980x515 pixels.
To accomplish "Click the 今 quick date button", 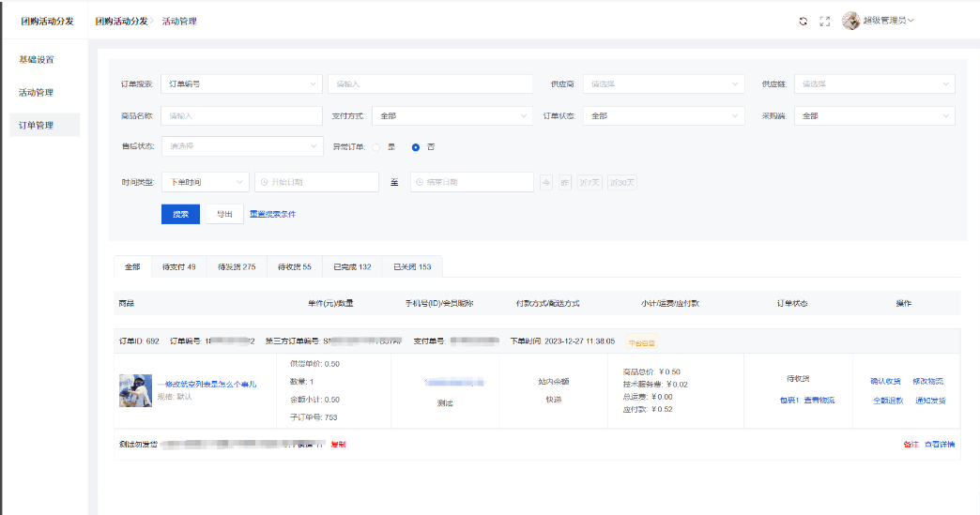I will click(546, 182).
